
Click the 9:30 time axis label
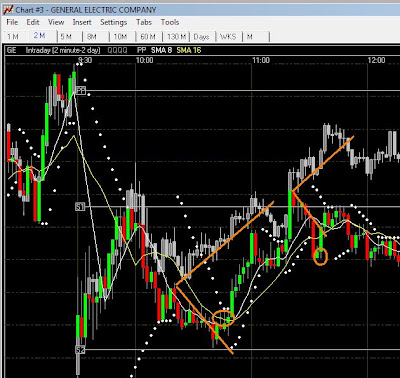click(85, 60)
